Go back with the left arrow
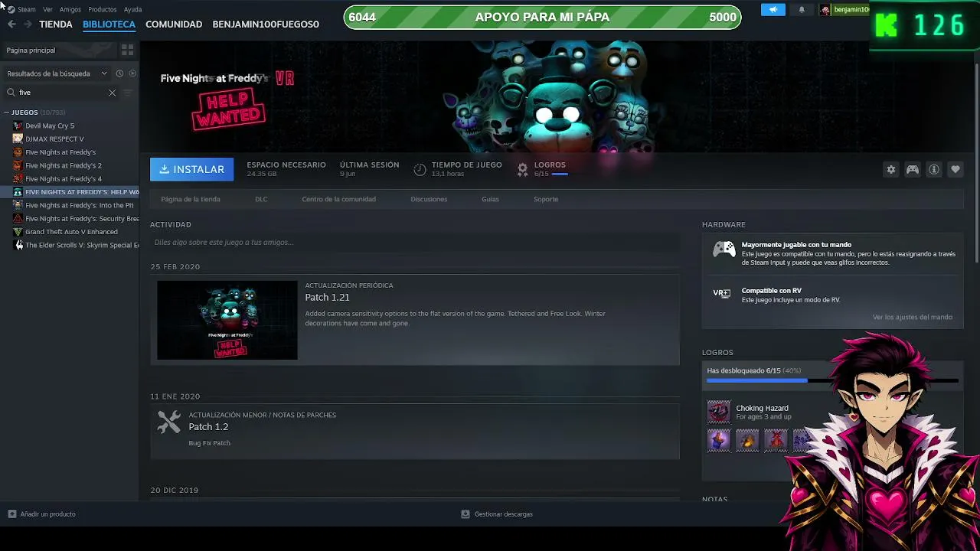 11,24
